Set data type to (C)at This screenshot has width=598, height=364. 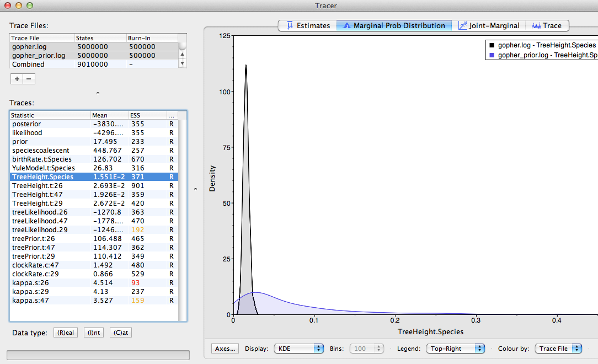pos(120,333)
